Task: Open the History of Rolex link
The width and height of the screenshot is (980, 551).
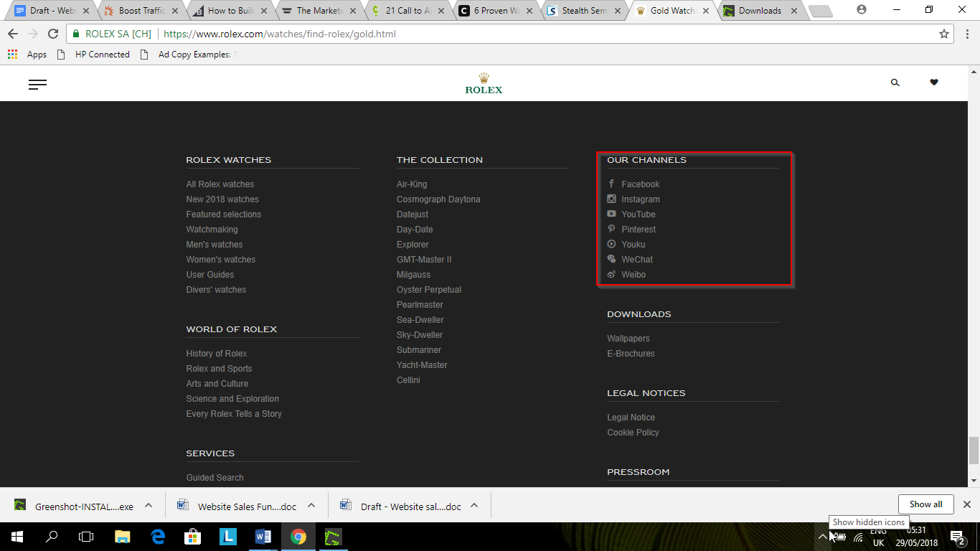Action: 217,354
